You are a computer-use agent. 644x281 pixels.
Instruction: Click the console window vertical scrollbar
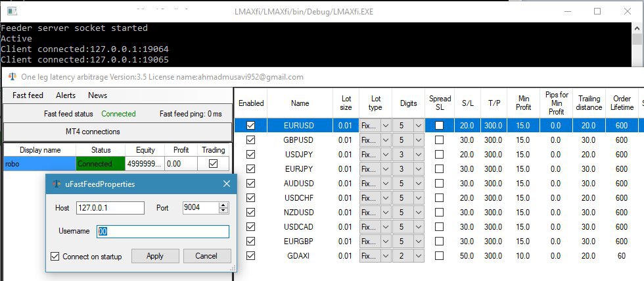(637, 45)
